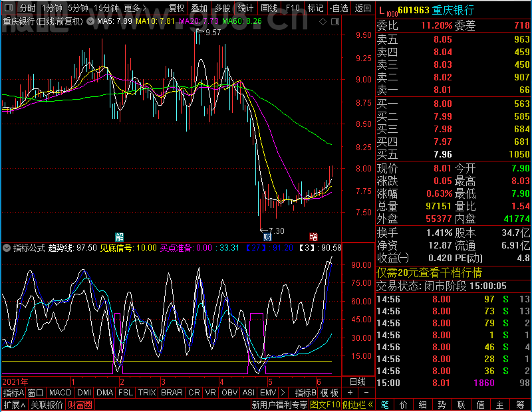Expand the 更多 periods menu
The height and width of the screenshot is (412, 532).
pos(135,8)
